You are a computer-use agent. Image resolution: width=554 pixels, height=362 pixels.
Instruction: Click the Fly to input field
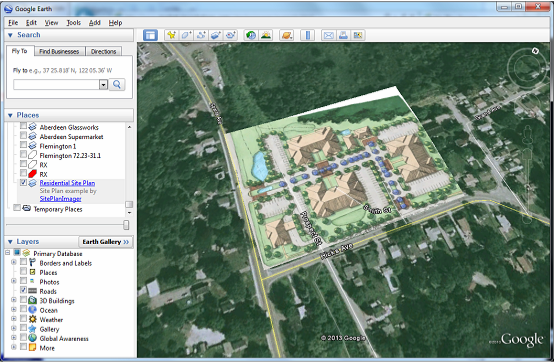[x=56, y=85]
